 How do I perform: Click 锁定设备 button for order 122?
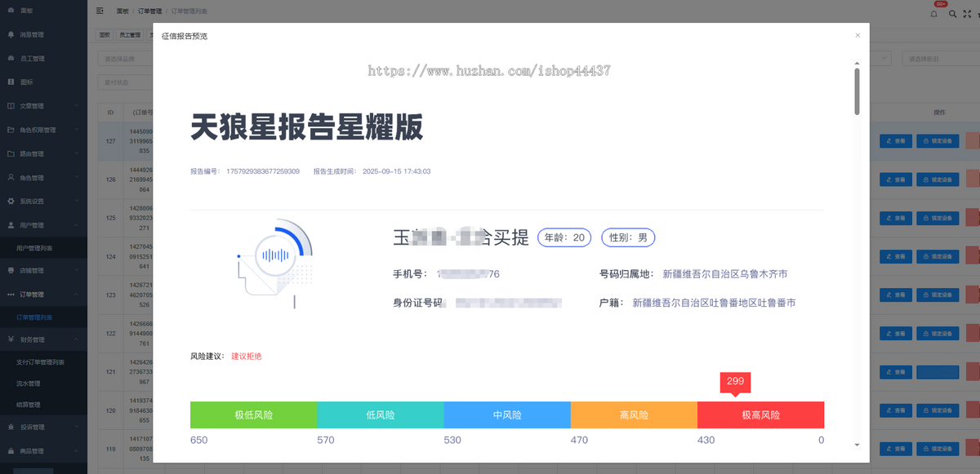click(x=938, y=333)
